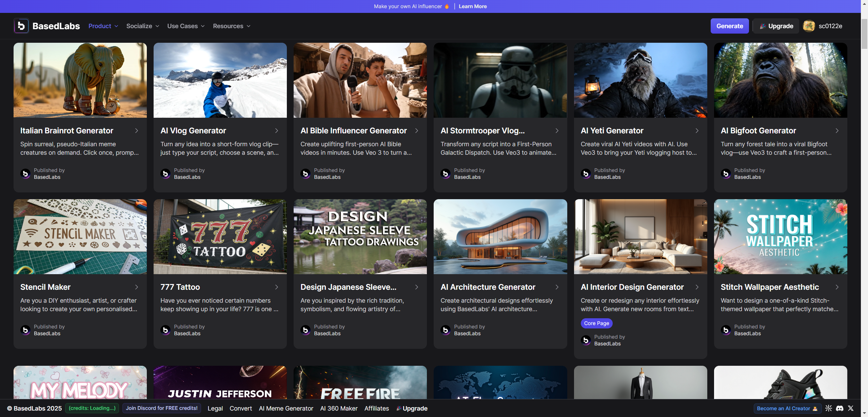Open the Justin Jefferson thumbnail
The height and width of the screenshot is (417, 868).
tap(220, 382)
